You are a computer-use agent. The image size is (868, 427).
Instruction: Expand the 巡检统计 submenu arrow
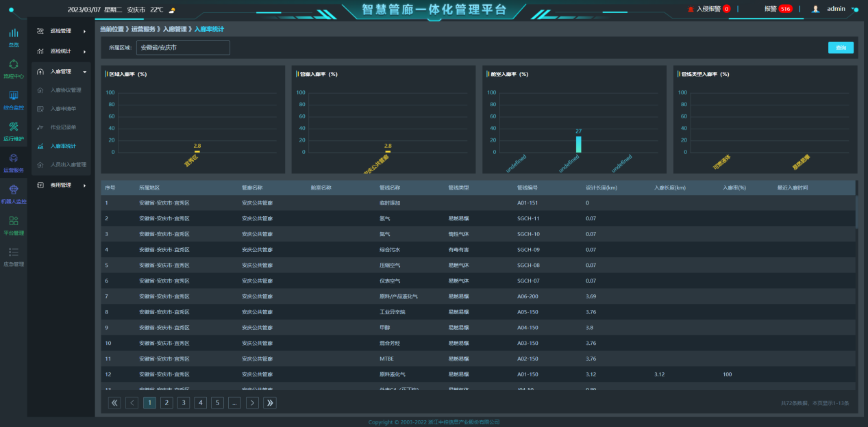(x=84, y=51)
